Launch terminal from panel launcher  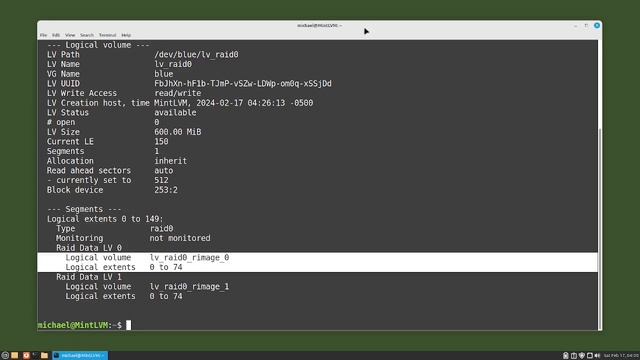coord(35,356)
